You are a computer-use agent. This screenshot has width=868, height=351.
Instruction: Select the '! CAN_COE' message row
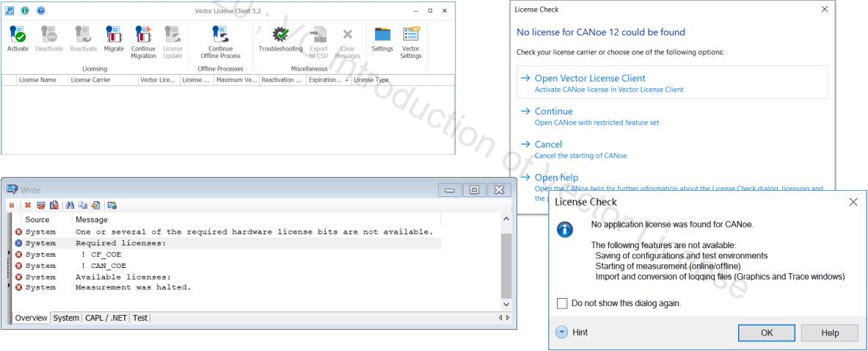227,266
